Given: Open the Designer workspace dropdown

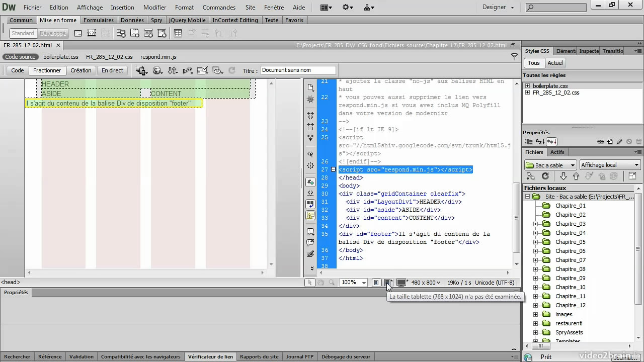Looking at the screenshot, I should pos(498,7).
